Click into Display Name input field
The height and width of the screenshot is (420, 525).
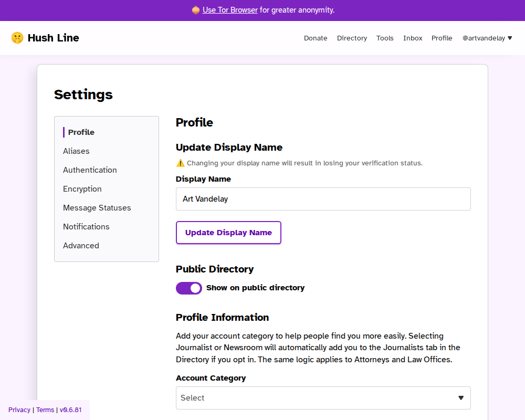tap(323, 199)
